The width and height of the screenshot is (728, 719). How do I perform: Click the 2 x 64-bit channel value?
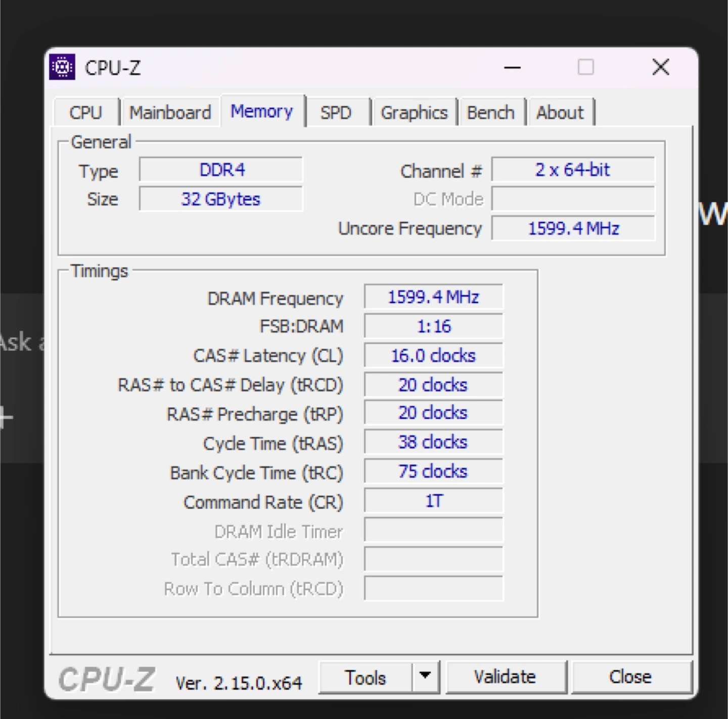(x=573, y=170)
